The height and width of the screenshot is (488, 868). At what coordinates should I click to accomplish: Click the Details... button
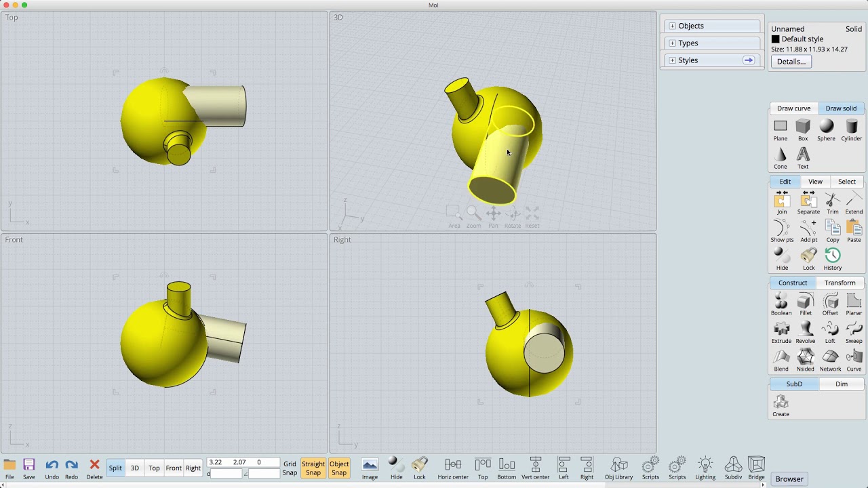(x=791, y=61)
